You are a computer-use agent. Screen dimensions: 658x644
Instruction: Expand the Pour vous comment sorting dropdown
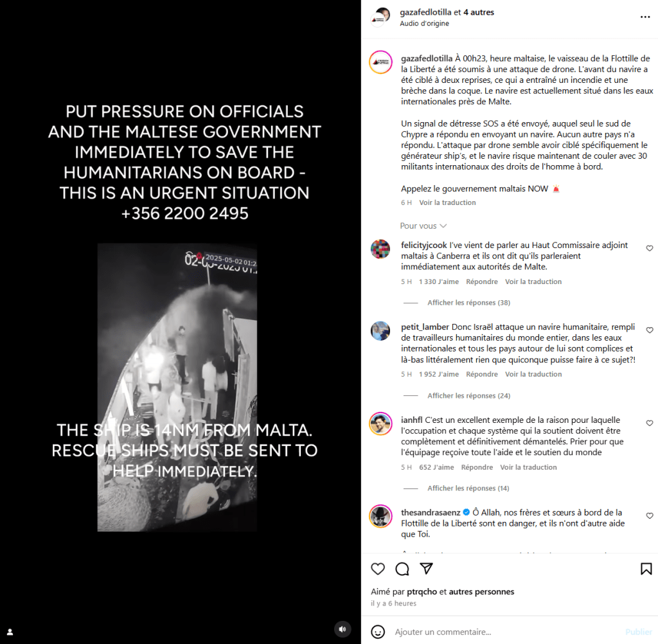click(423, 226)
